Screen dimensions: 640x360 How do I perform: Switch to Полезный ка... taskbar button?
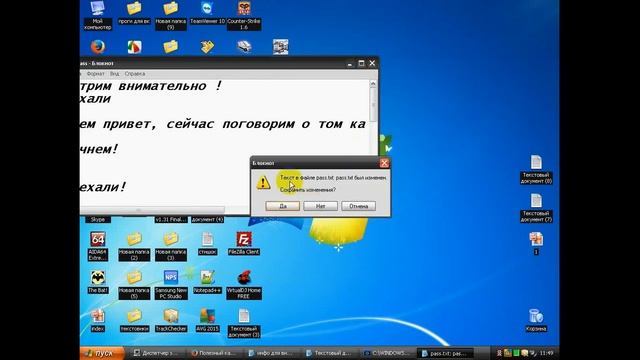[214, 353]
